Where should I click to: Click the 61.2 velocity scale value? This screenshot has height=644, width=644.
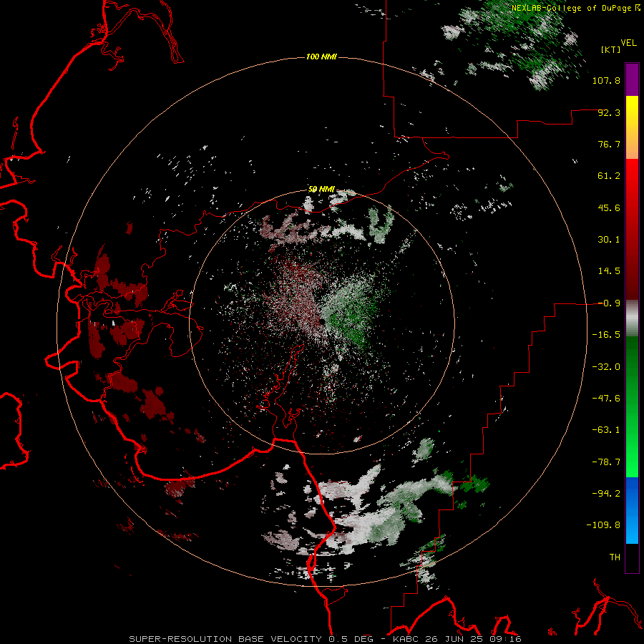point(609,176)
